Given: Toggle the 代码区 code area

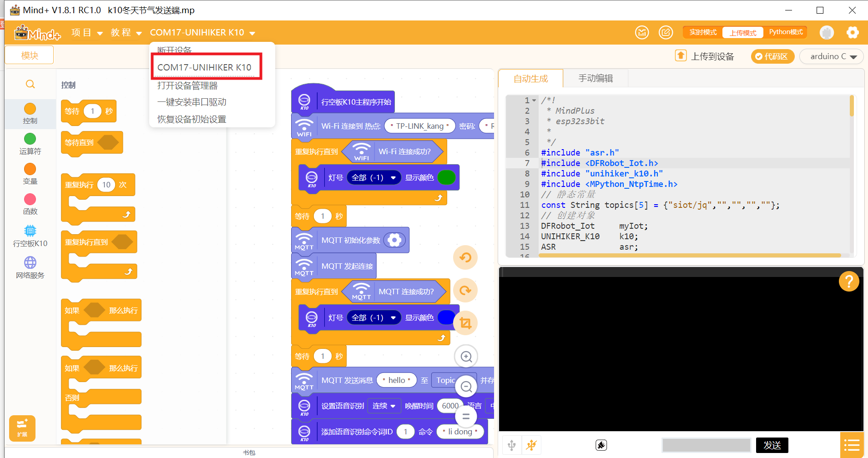Looking at the screenshot, I should (x=772, y=56).
